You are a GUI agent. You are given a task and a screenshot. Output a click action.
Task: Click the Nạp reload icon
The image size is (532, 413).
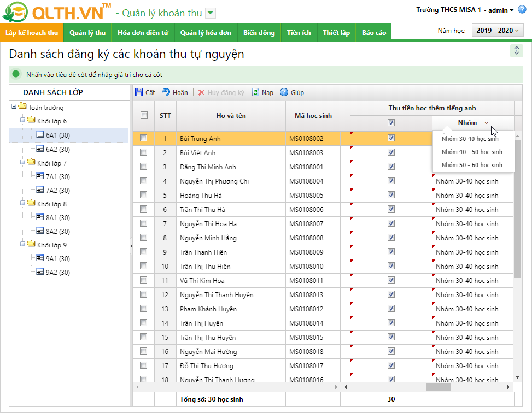pos(255,93)
